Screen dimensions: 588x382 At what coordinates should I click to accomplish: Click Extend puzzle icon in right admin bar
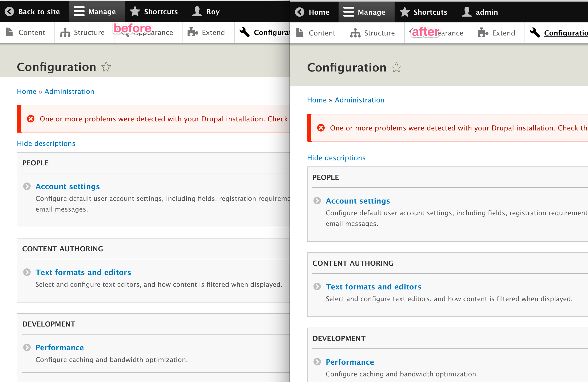click(x=483, y=33)
